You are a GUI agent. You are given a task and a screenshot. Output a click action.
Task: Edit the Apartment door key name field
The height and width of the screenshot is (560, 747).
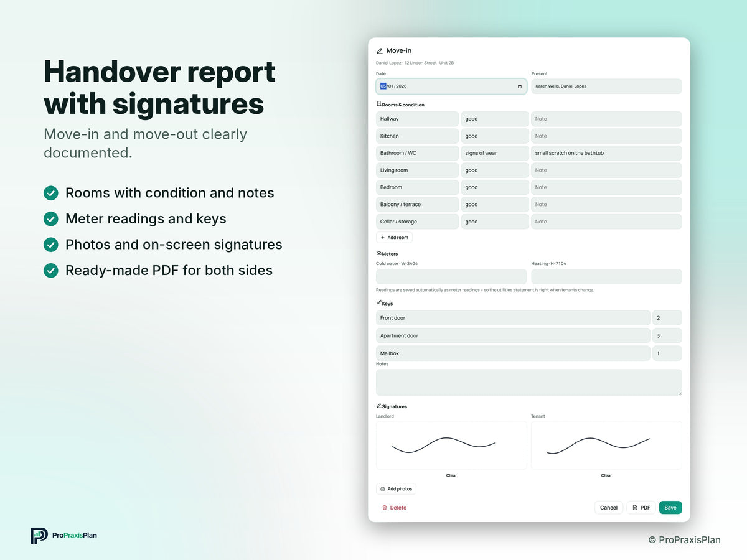(513, 336)
